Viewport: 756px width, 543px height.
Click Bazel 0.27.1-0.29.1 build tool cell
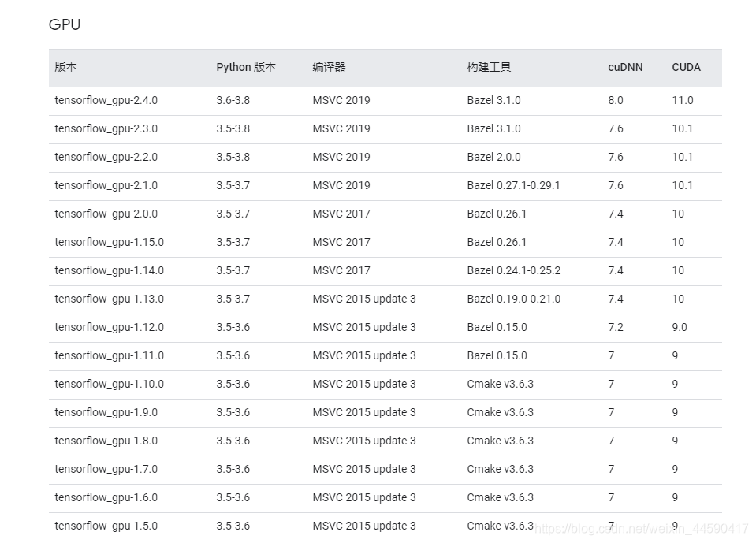(x=513, y=186)
